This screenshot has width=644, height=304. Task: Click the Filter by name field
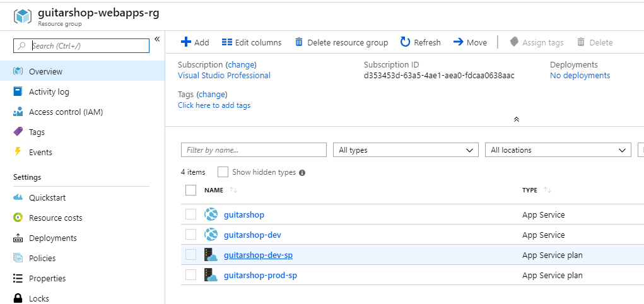tap(254, 150)
